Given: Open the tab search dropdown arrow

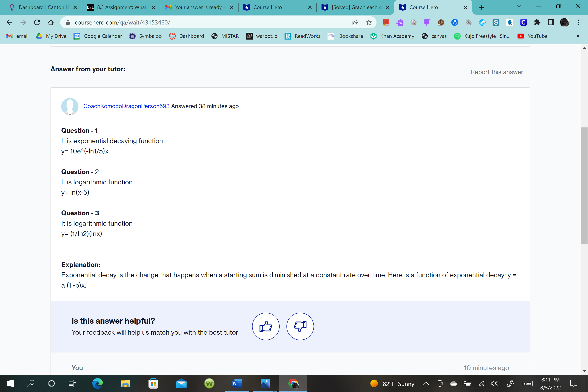Looking at the screenshot, I should coord(519,7).
